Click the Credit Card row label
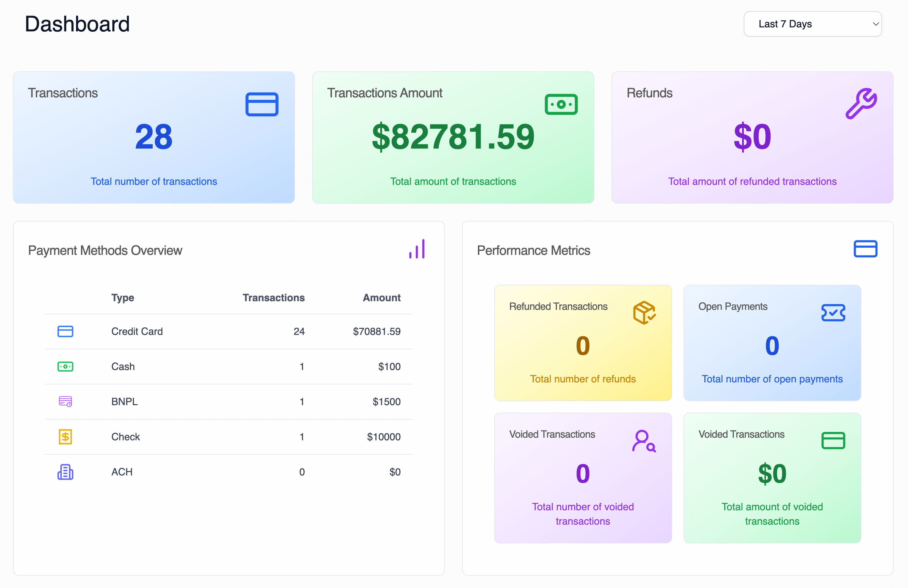 pyautogui.click(x=137, y=331)
